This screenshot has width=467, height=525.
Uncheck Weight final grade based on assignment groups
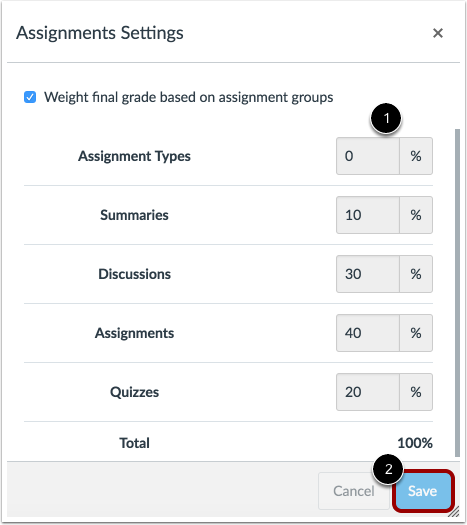(x=30, y=97)
